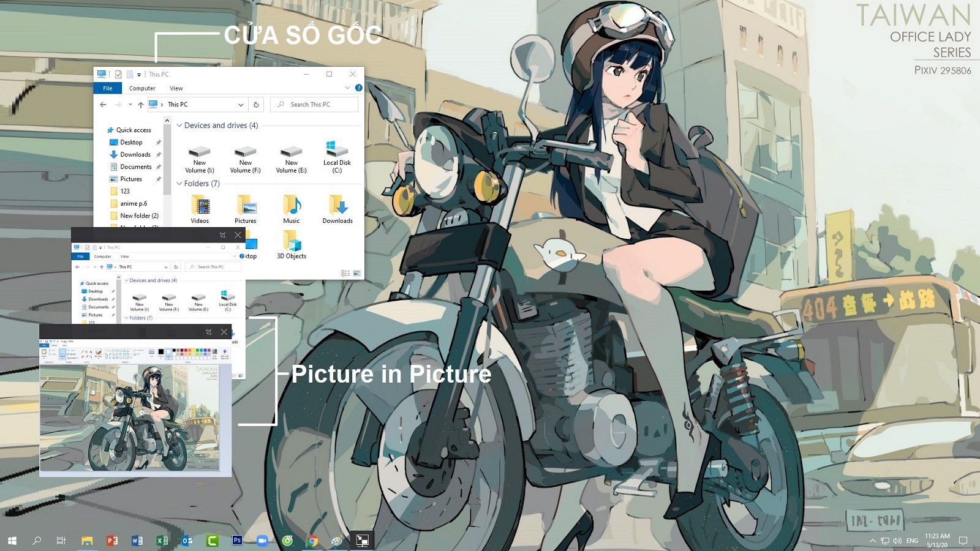Open PowerPoint from the taskbar
Screen dimensions: 980x551
coord(112,541)
